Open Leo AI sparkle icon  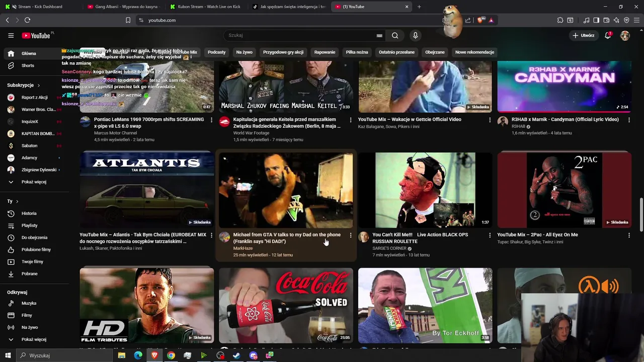click(616, 20)
